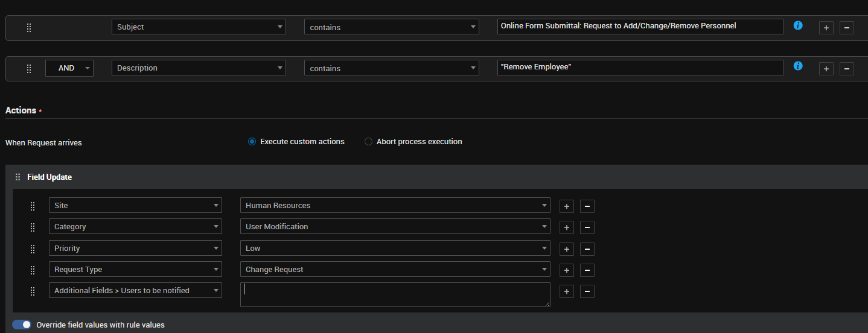
Task: Open the Low priority value dropdown
Action: coord(395,249)
